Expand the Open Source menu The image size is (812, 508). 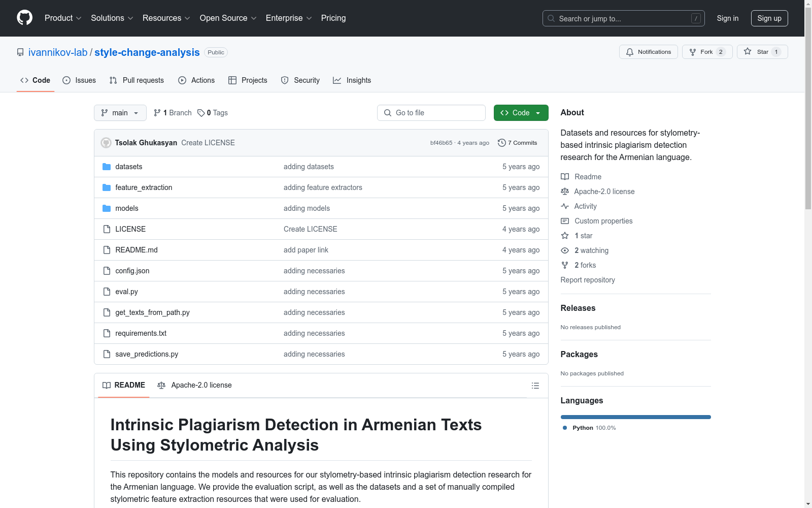point(228,18)
